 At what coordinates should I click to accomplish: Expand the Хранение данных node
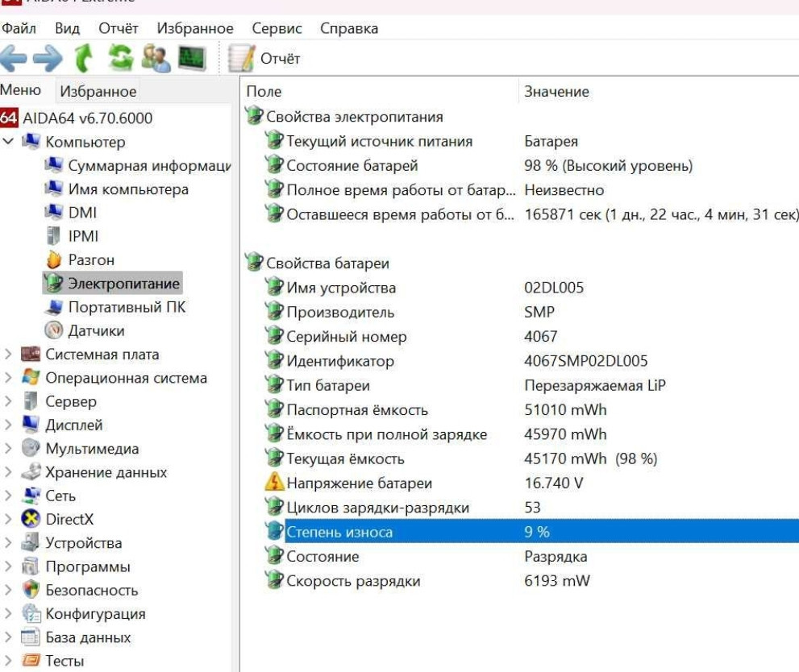(8, 472)
